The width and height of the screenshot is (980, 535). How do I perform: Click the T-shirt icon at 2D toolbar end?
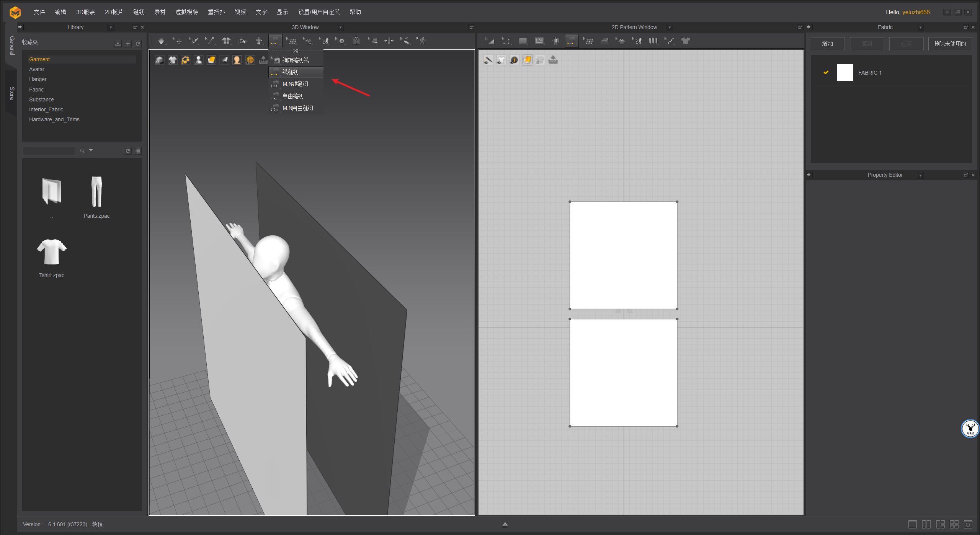click(686, 41)
